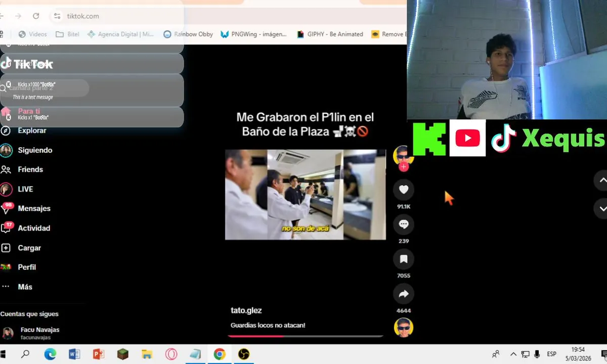Follow creator with the red plus badge
This screenshot has height=364, width=607.
tap(404, 167)
